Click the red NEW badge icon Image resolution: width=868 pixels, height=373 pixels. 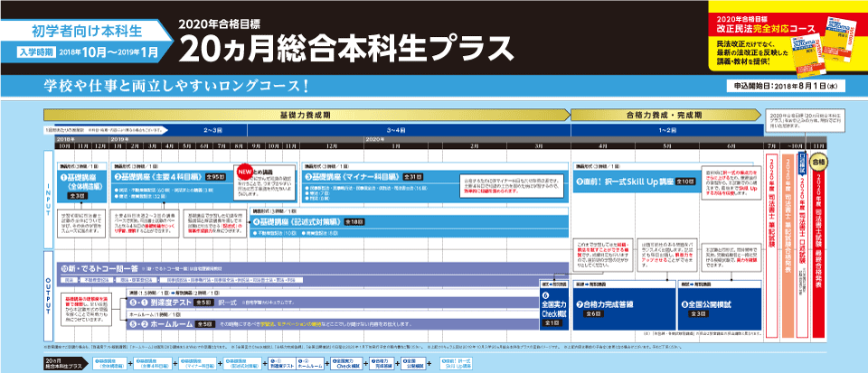pos(245,170)
